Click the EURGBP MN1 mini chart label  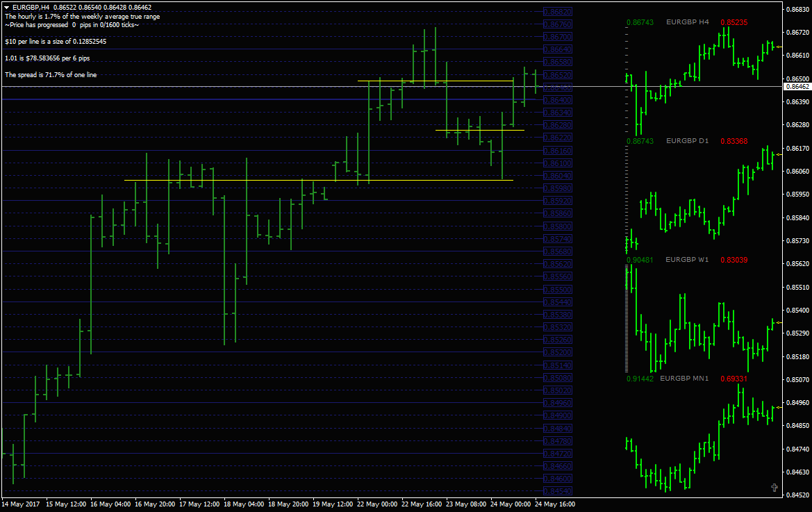pos(684,379)
